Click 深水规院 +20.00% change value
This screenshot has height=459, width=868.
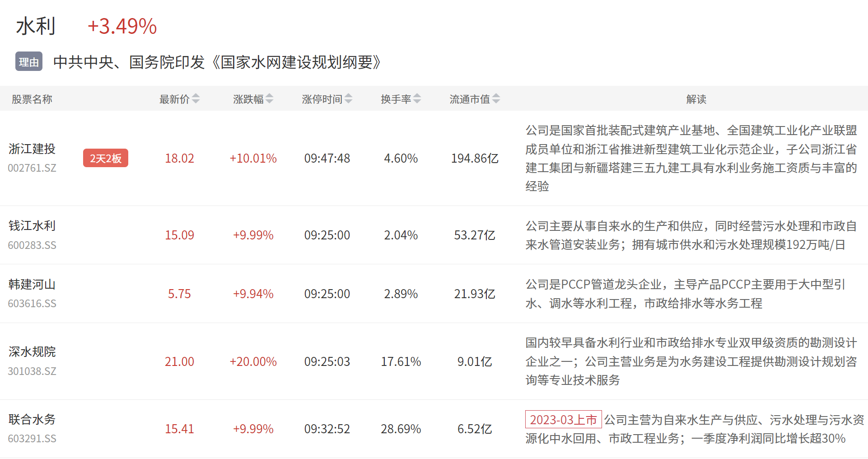(x=253, y=361)
